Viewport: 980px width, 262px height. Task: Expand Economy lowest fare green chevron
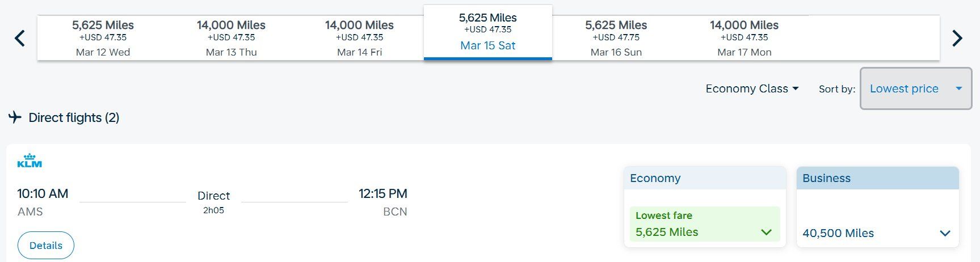tap(766, 232)
